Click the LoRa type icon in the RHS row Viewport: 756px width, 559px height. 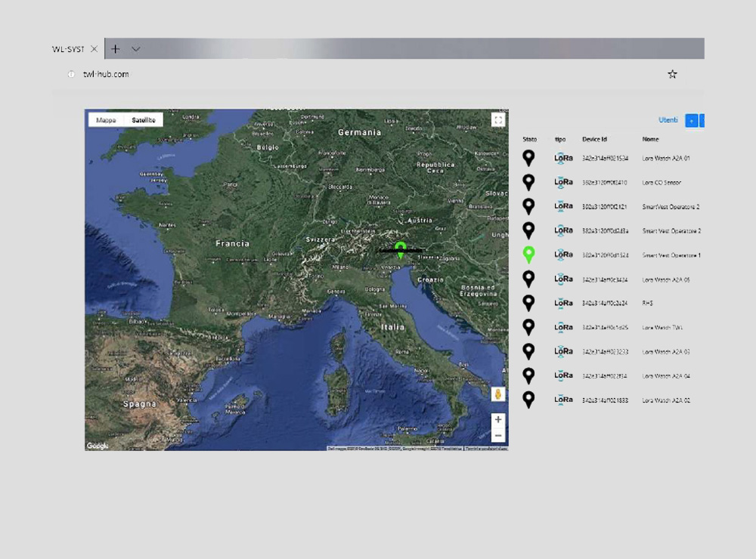[563, 304]
